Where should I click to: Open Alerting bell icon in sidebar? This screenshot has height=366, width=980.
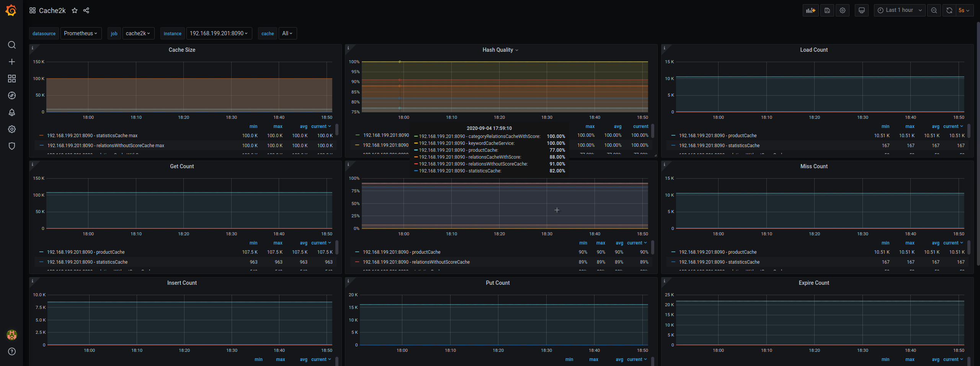click(x=12, y=112)
